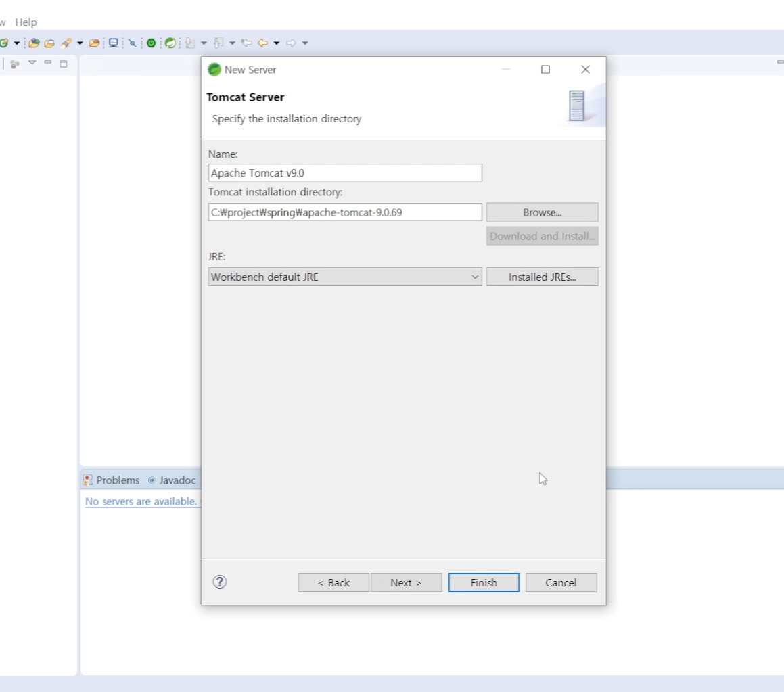Image resolution: width=784 pixels, height=692 pixels.
Task: Switch to the Problems tab
Action: (x=112, y=480)
